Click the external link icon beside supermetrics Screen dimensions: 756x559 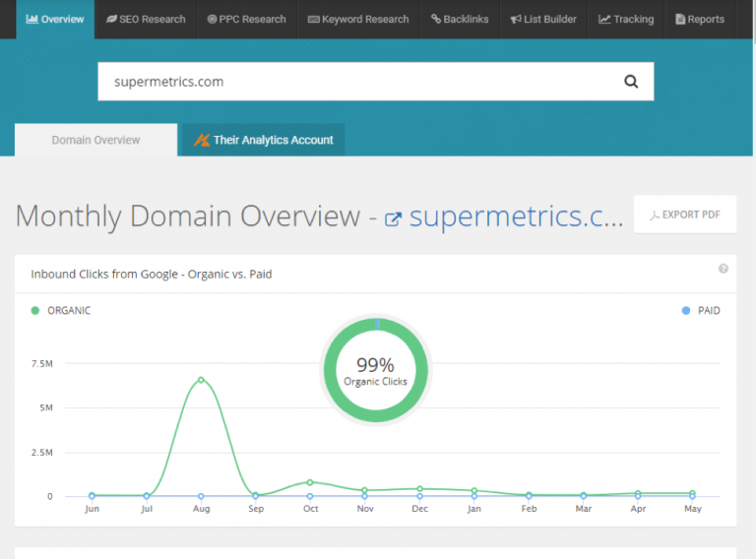393,219
